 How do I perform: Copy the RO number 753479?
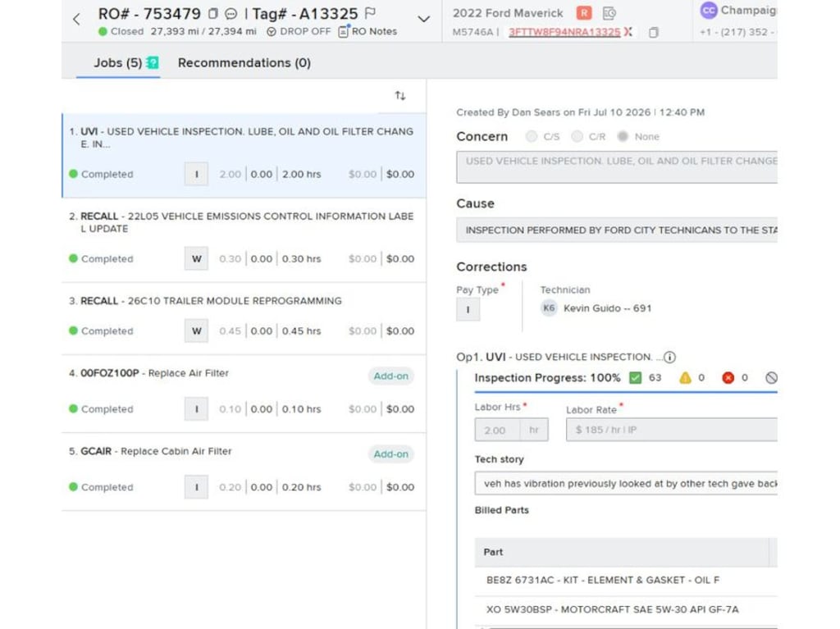click(213, 13)
